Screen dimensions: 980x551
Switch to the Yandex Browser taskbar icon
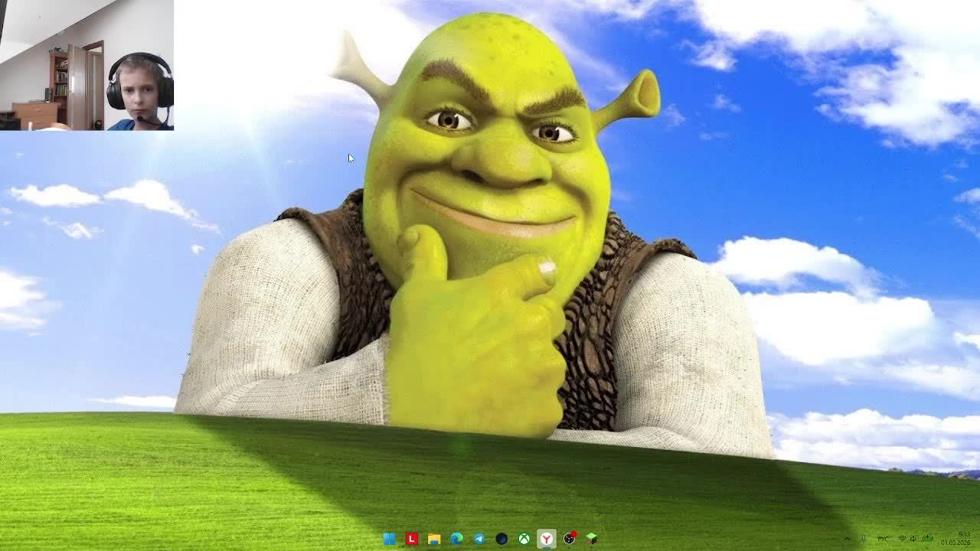pos(546,539)
